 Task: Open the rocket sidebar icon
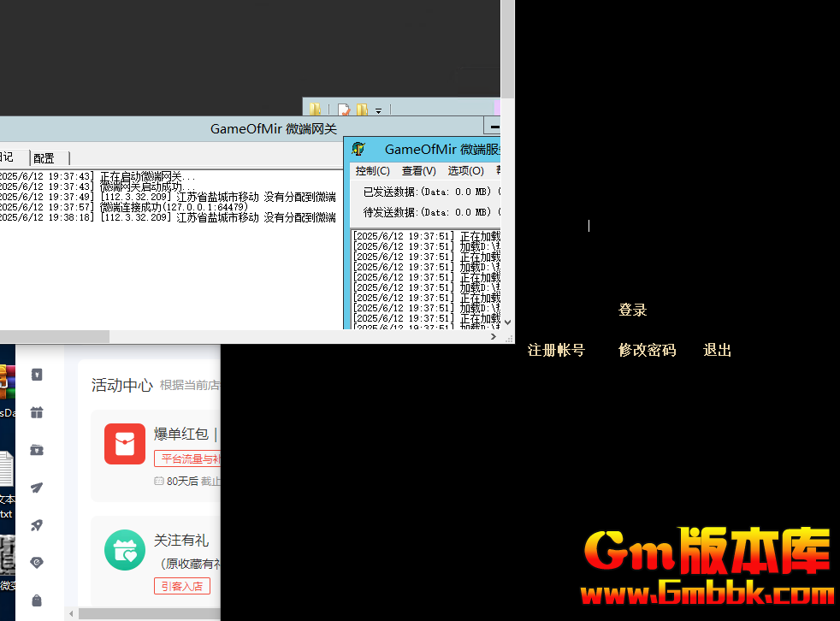point(36,525)
